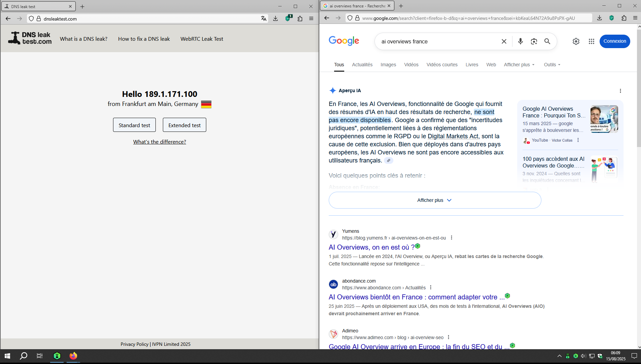Open the Aperçu IA three-dot options
The image size is (641, 364).
point(620,91)
